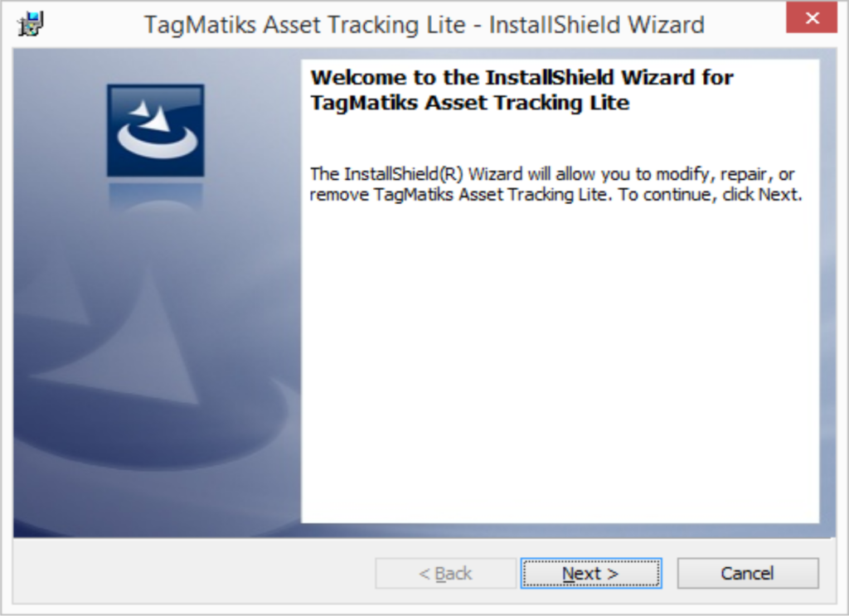849x616 pixels.
Task: Click the "To continue, click Next." sentence
Action: click(710, 194)
